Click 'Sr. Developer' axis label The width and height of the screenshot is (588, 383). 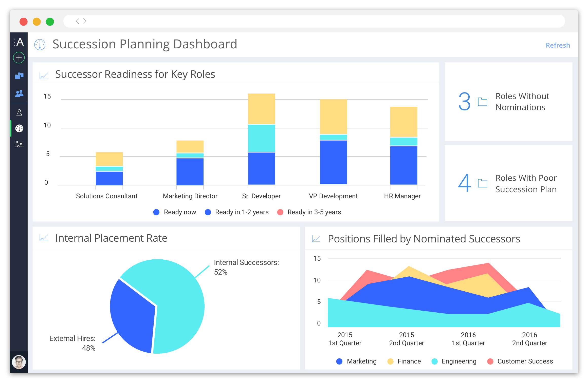pyautogui.click(x=261, y=196)
